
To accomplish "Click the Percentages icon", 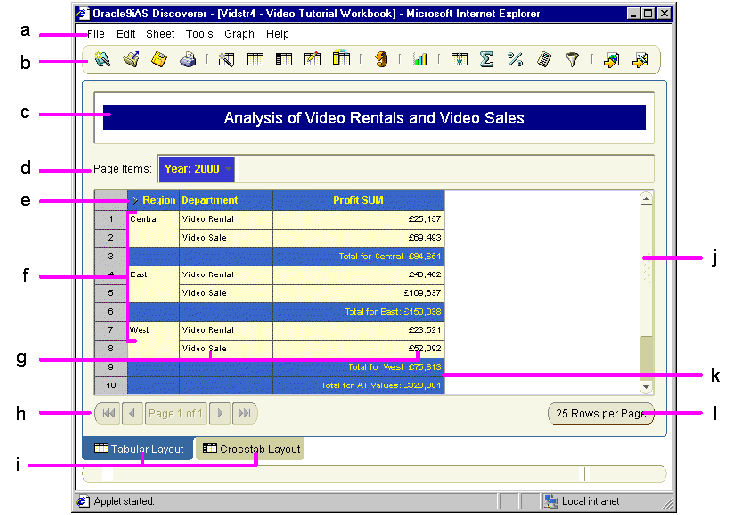I will tap(515, 59).
